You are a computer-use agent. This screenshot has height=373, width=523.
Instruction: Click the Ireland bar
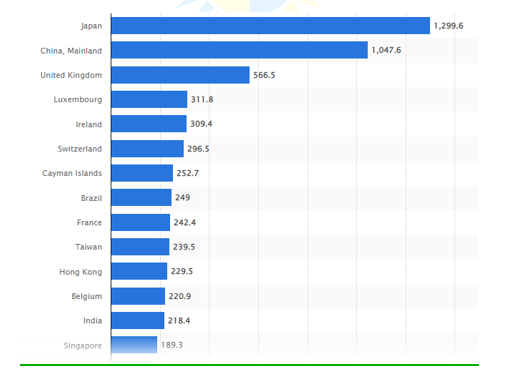pos(149,124)
